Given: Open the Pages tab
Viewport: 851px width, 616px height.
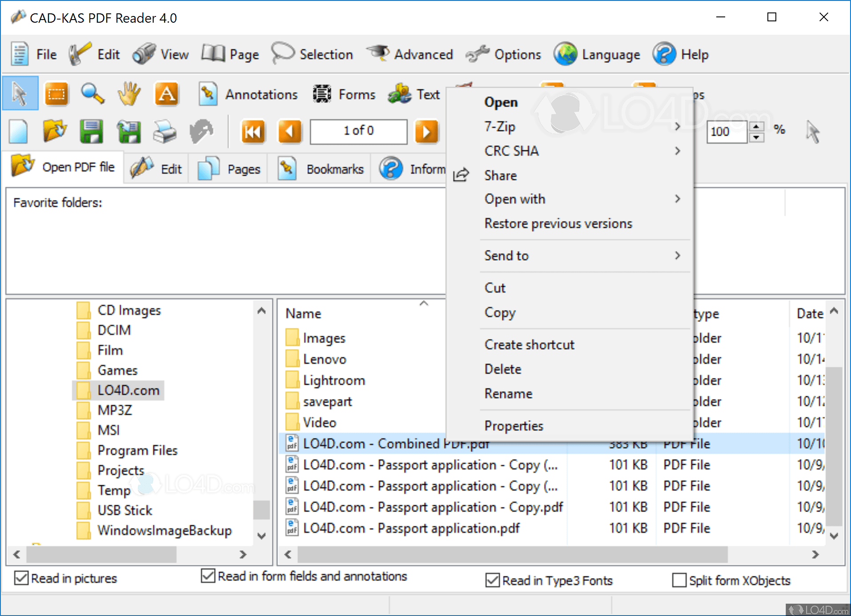Looking at the screenshot, I should coord(228,169).
